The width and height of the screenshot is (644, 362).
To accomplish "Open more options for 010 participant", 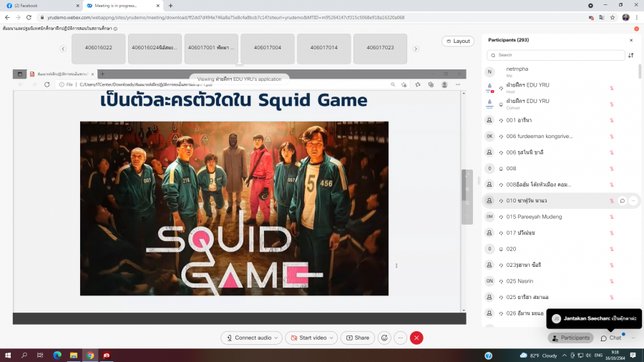I will (633, 201).
